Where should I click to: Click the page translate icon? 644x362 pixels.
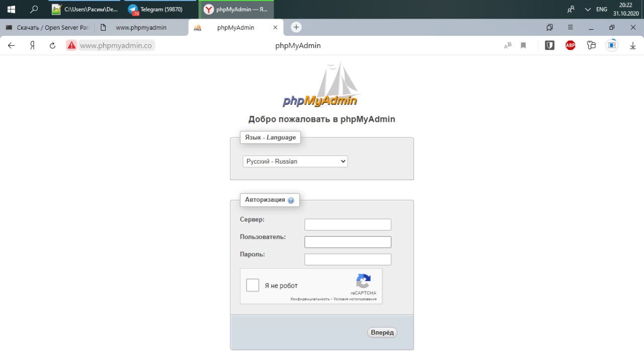point(508,45)
